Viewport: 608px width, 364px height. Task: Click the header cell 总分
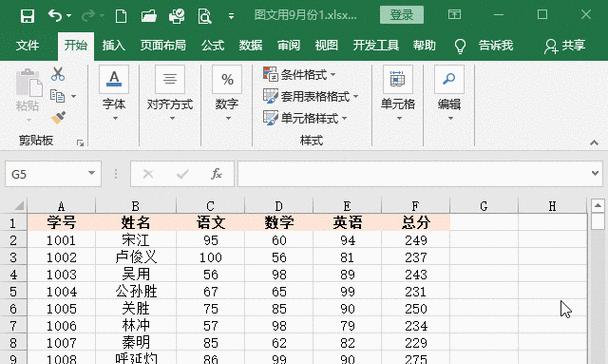pyautogui.click(x=416, y=223)
